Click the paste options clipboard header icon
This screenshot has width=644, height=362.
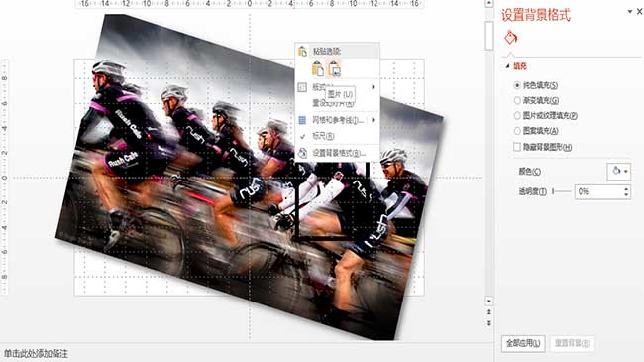coord(303,51)
